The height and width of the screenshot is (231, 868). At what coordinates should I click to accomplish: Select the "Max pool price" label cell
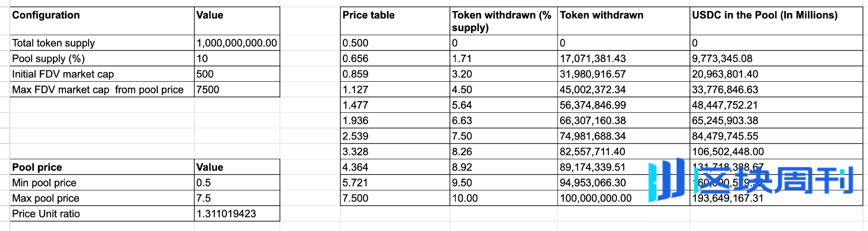(102, 199)
